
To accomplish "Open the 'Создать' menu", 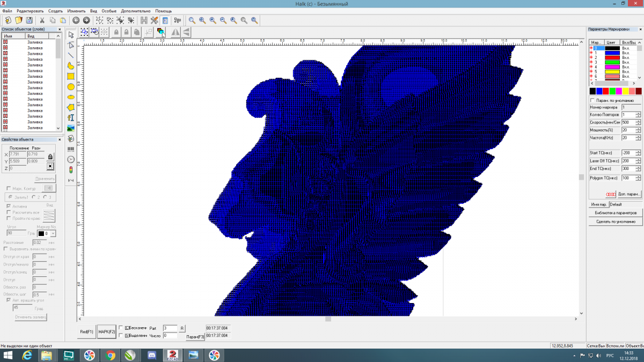I will tap(55, 11).
